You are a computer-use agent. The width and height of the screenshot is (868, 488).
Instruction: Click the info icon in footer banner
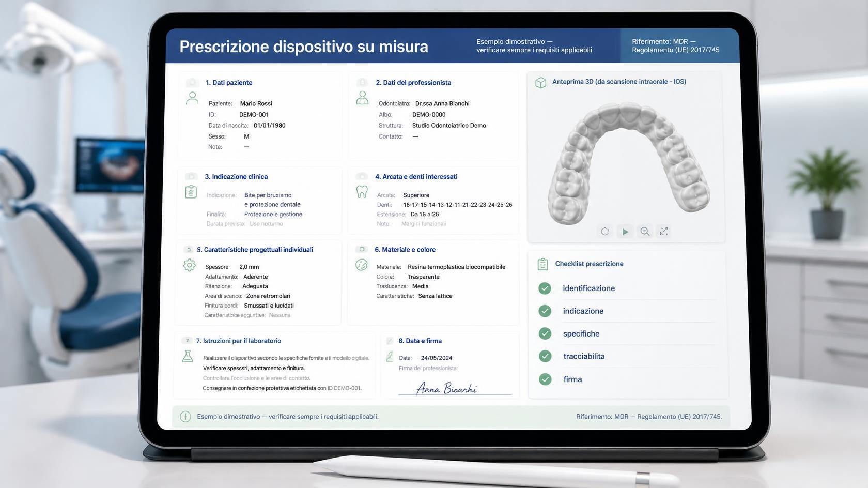[x=185, y=417]
